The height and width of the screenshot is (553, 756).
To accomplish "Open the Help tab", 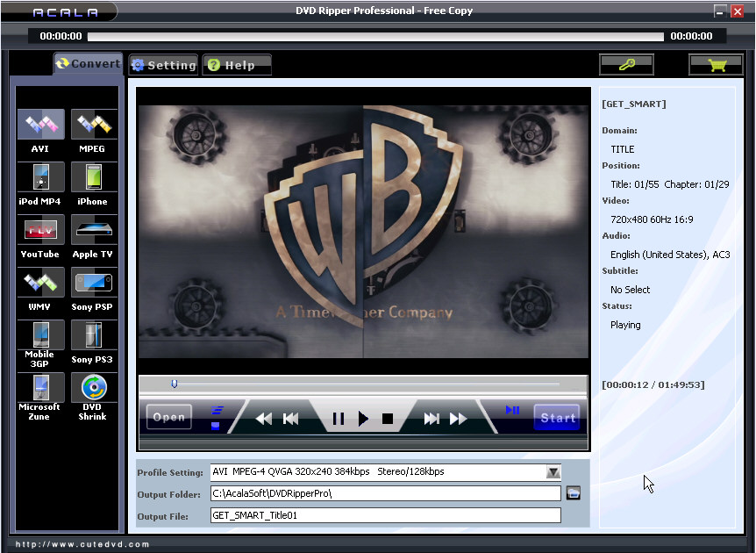I will tap(237, 65).
